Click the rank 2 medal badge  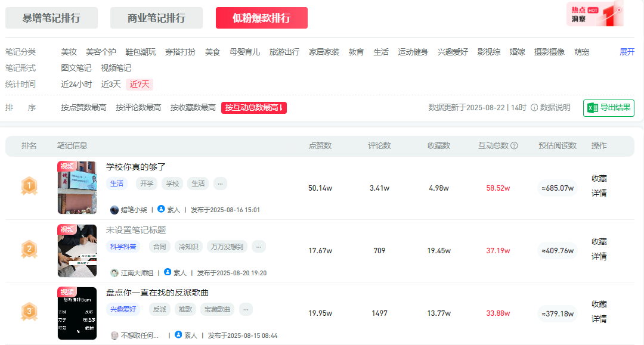[29, 249]
